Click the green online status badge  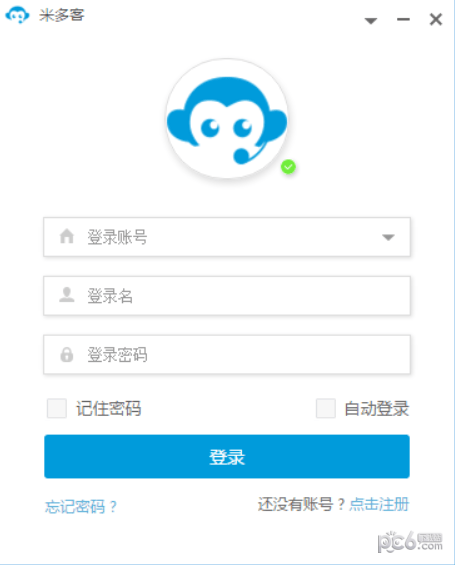[288, 167]
